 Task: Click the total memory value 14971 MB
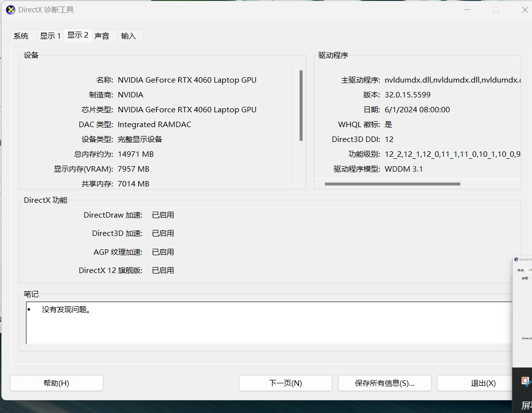(x=135, y=154)
